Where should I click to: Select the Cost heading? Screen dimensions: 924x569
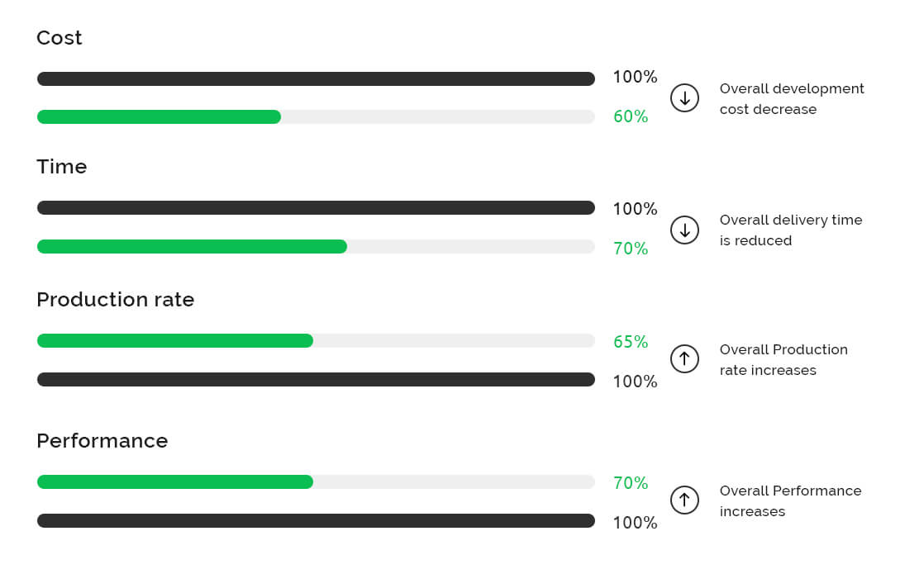click(x=60, y=38)
